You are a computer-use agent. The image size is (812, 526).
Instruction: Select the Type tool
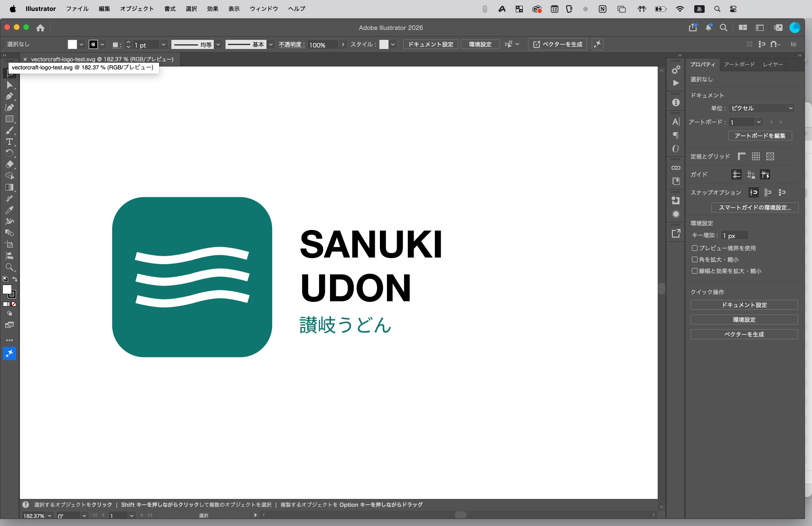pyautogui.click(x=9, y=142)
